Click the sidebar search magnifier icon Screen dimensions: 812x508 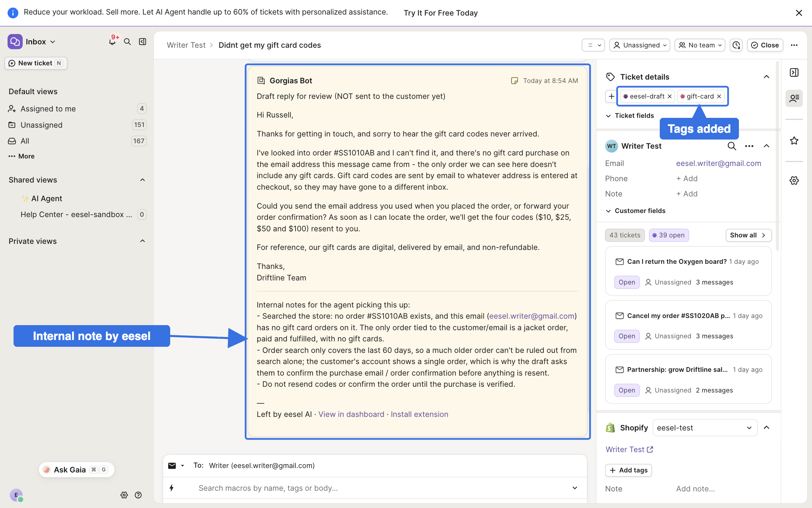pos(127,42)
